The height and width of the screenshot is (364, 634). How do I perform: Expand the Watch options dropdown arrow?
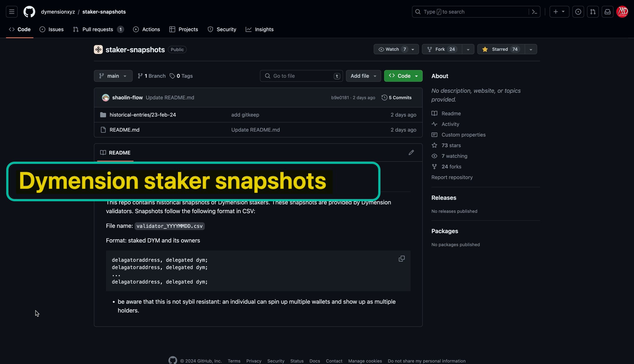click(x=413, y=49)
